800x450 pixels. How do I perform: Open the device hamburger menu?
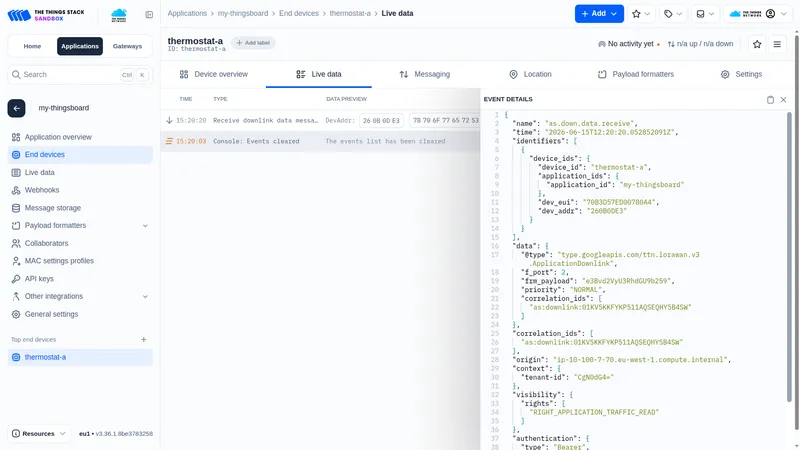pyautogui.click(x=777, y=44)
